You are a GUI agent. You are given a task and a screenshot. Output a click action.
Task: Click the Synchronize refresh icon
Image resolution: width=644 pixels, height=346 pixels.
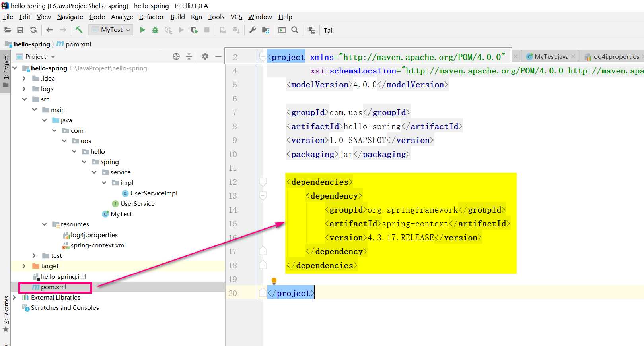(x=33, y=30)
